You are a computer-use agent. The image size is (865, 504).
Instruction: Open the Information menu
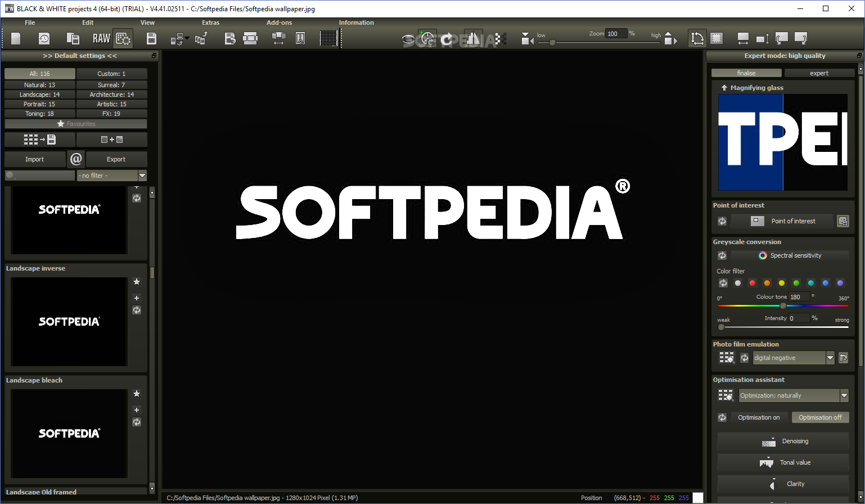click(x=356, y=22)
